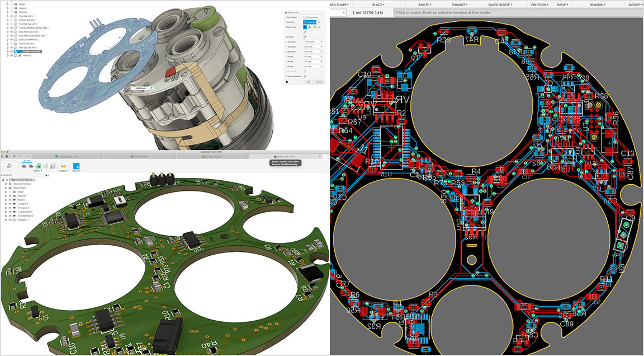Screen dimensions: 644x356
Task: Expand the Origin folder in top browser
Action: click(x=7, y=4)
